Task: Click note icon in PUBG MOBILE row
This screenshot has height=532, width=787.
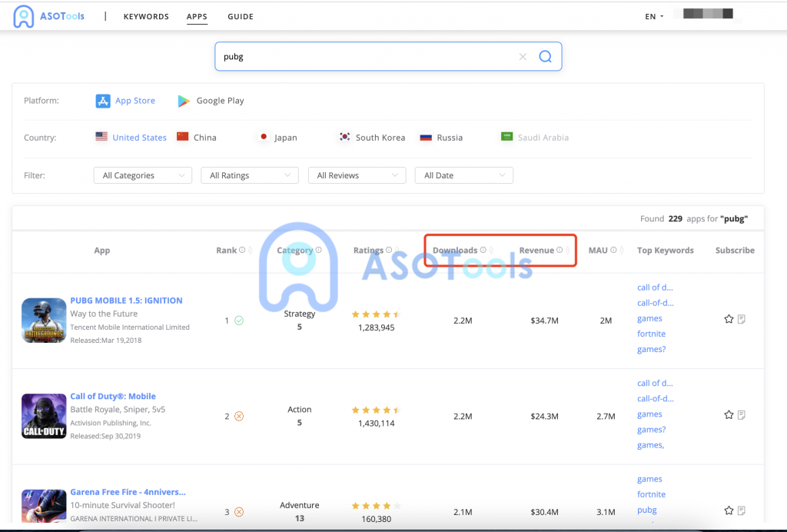Action: pos(742,319)
